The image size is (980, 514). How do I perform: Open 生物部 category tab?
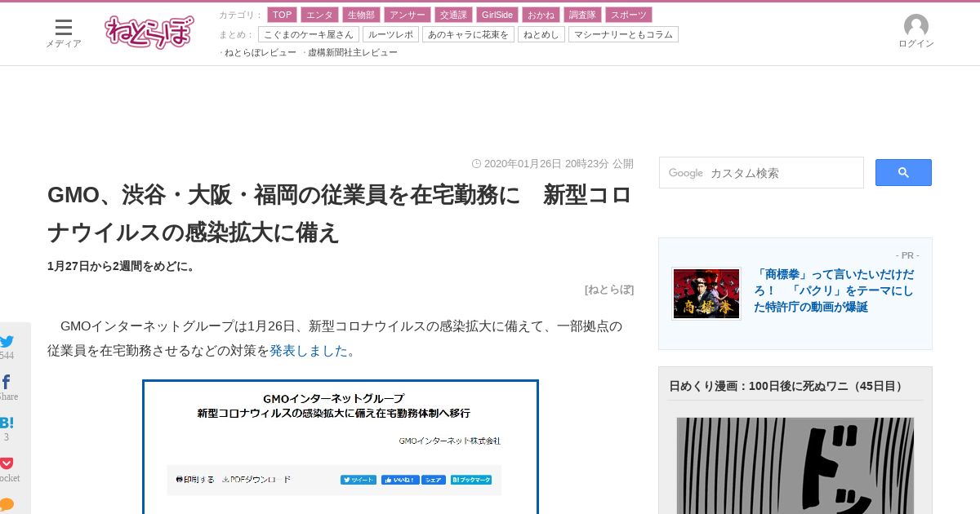361,15
